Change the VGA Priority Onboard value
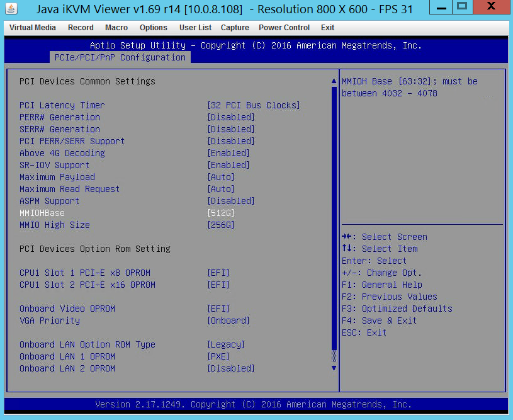Screen dimensions: 513x420 pos(228,321)
